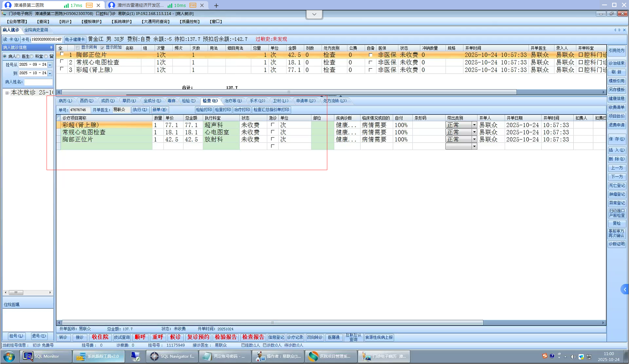Check the row checkbox for 常规心电图检查
Image resolution: width=629 pixels, height=364 pixels.
[62, 62]
